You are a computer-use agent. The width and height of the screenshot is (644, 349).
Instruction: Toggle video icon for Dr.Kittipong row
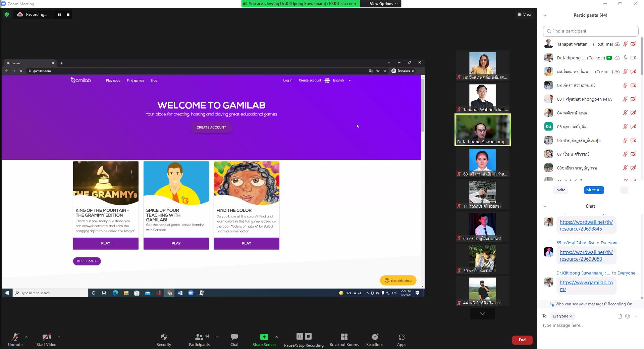(x=633, y=58)
